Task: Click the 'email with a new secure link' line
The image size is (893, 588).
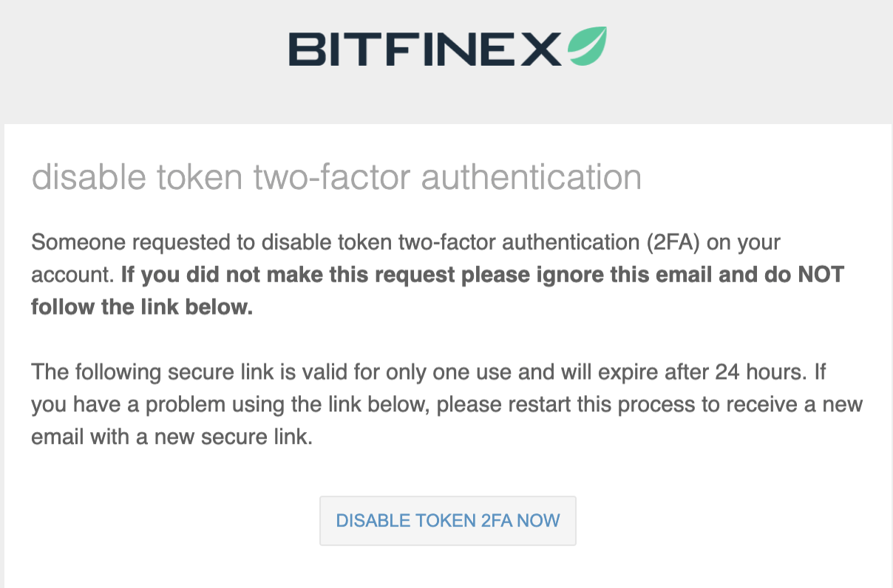Action: click(172, 437)
